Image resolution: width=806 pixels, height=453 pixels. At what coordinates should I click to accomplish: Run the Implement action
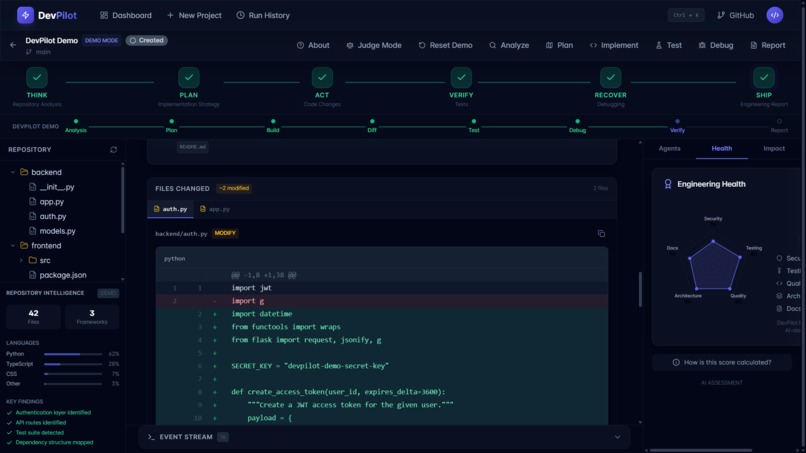pyautogui.click(x=614, y=45)
